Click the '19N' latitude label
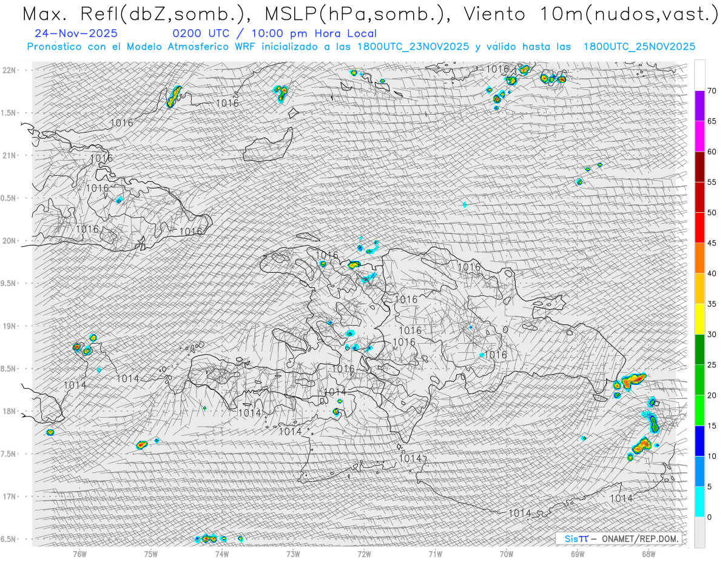 coord(9,326)
